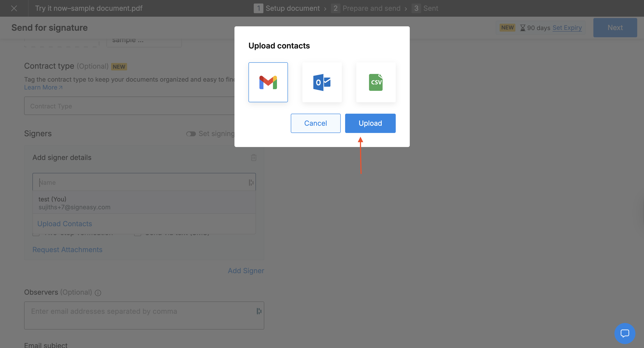Close the document setup with X

coord(14,8)
